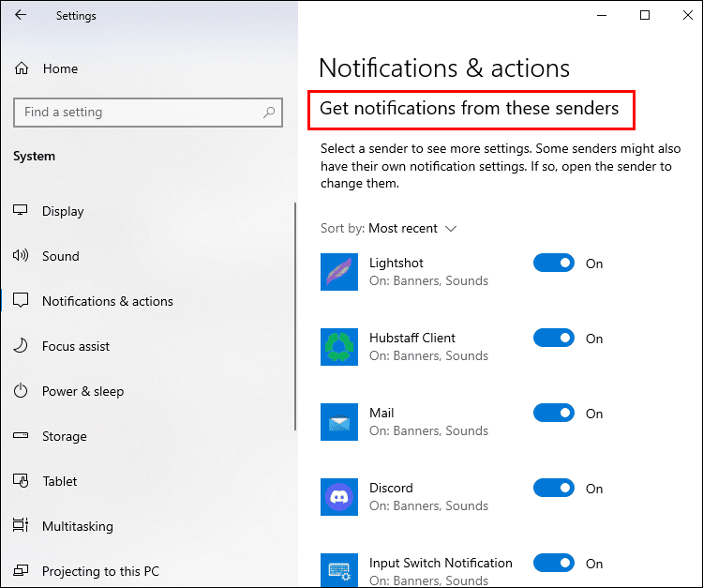Click the Hubstaff Client app icon

339,347
